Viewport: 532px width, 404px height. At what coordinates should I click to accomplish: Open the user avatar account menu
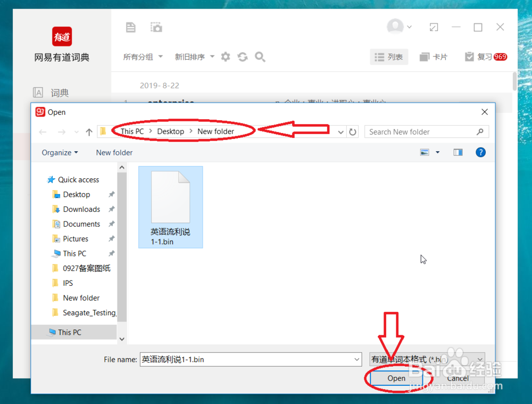395,27
